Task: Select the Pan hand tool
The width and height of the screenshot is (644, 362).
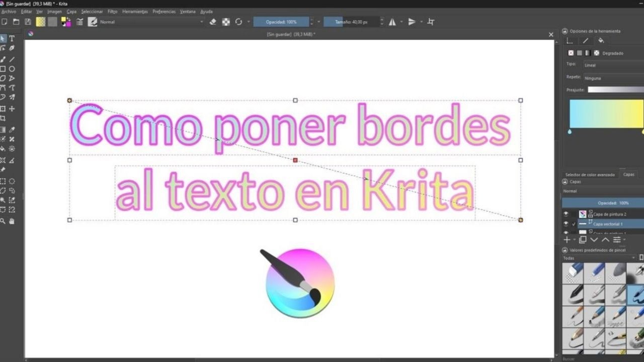Action: pyautogui.click(x=12, y=221)
